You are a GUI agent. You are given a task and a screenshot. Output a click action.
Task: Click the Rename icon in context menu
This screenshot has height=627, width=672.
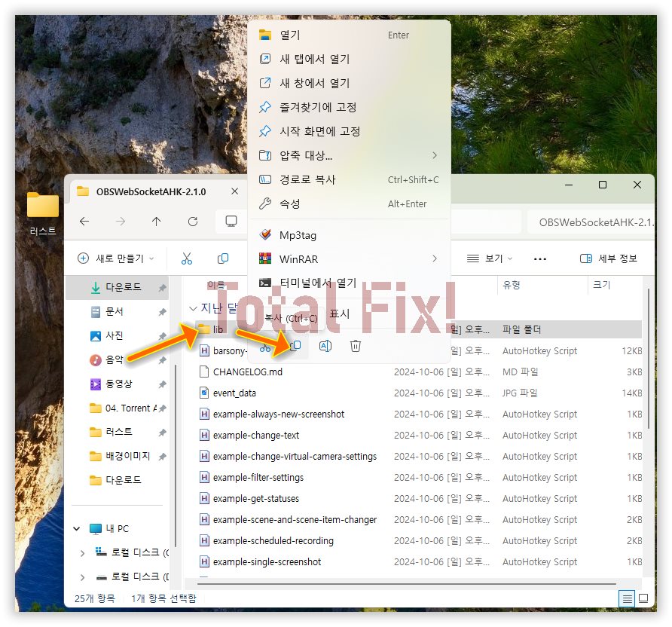pyautogui.click(x=325, y=346)
